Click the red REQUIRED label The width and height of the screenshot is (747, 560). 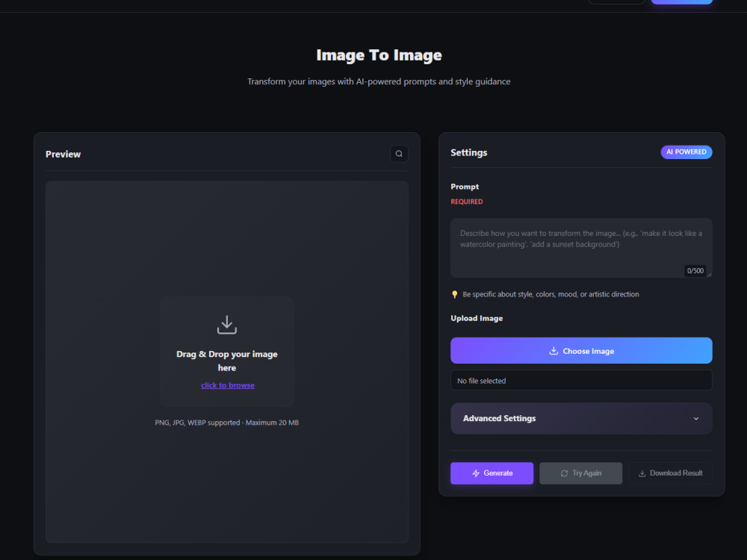(x=467, y=202)
